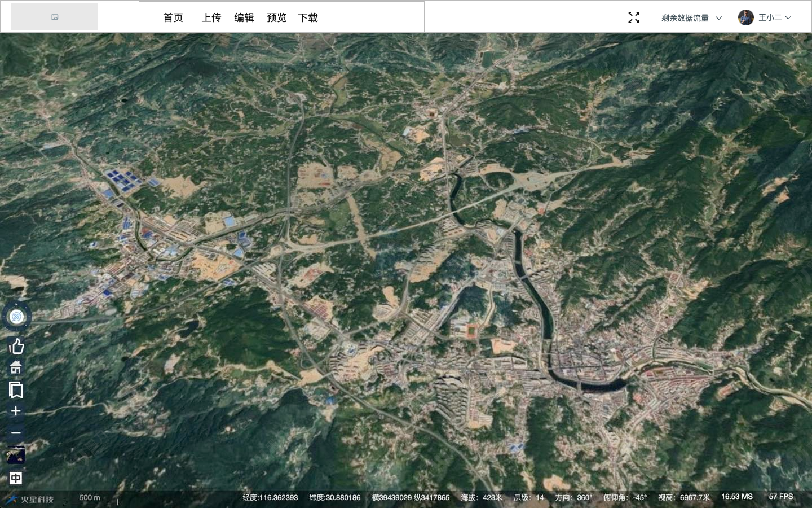
Task: Enter fullscreen with the expand arrows icon
Action: tap(634, 18)
